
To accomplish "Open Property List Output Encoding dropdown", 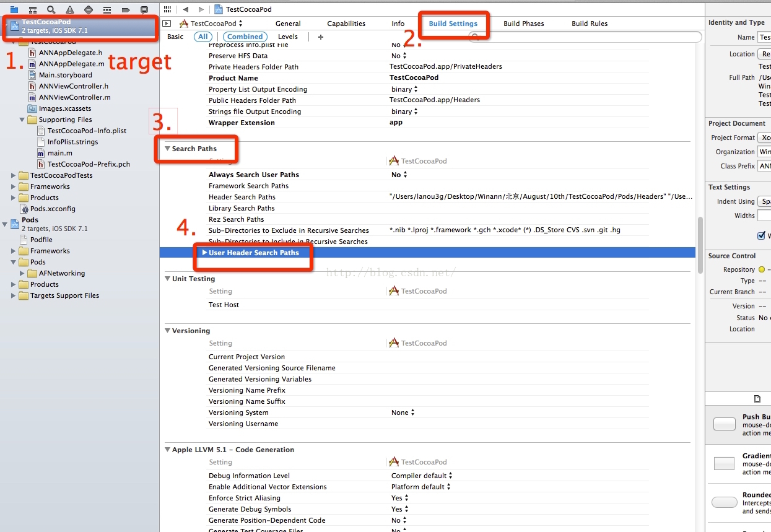I will pyautogui.click(x=404, y=89).
